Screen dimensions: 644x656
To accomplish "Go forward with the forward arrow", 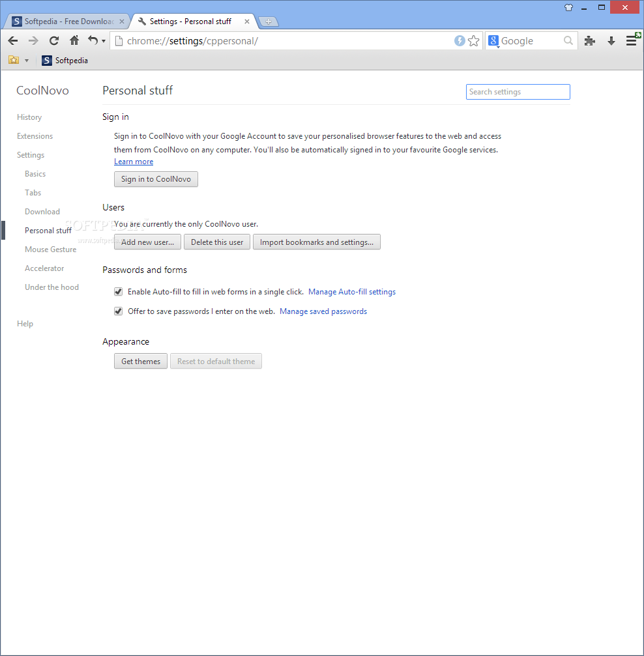I will (33, 40).
